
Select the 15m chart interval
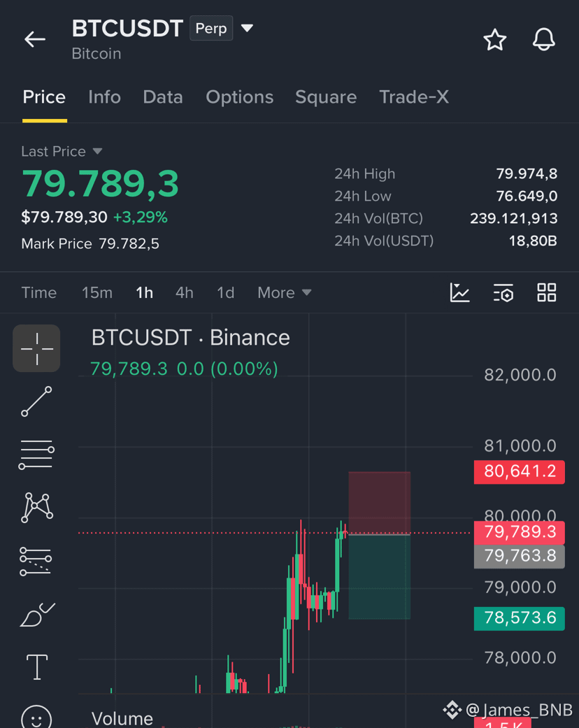pos(97,293)
